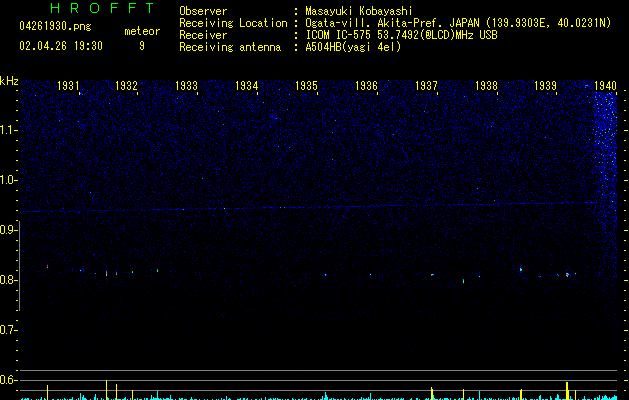Click the 0.8 kHz axis label

(8, 280)
